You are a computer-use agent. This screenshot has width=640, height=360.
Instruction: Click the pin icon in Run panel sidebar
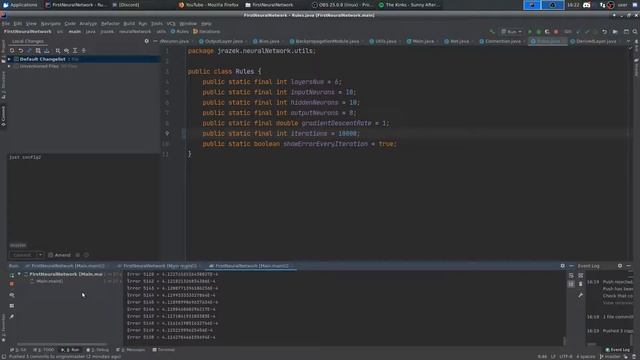(12, 316)
